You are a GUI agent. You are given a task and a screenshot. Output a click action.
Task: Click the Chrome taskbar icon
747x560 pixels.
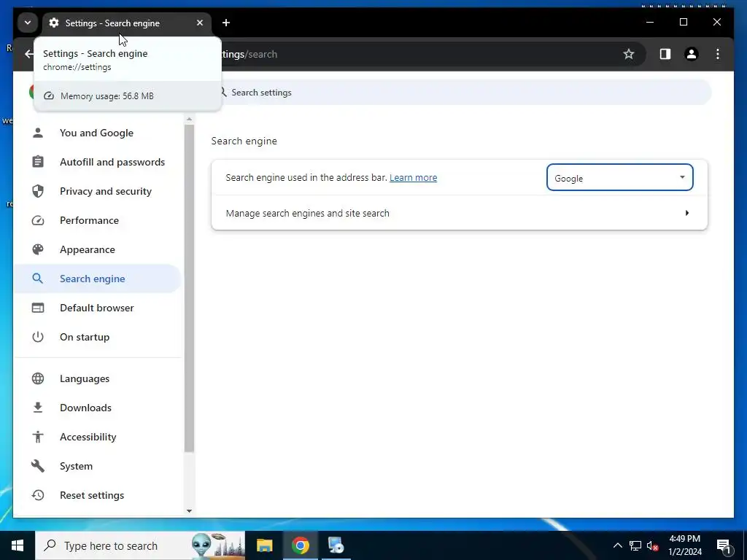pyautogui.click(x=301, y=545)
